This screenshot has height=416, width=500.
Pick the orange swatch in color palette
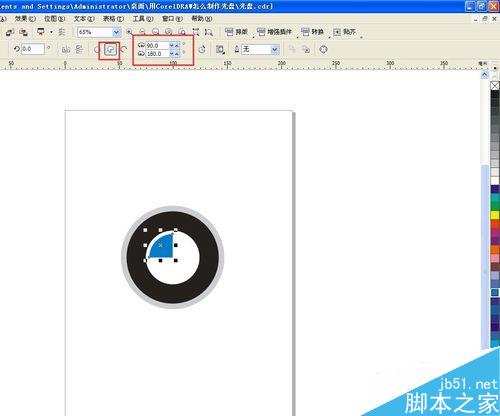[x=495, y=249]
